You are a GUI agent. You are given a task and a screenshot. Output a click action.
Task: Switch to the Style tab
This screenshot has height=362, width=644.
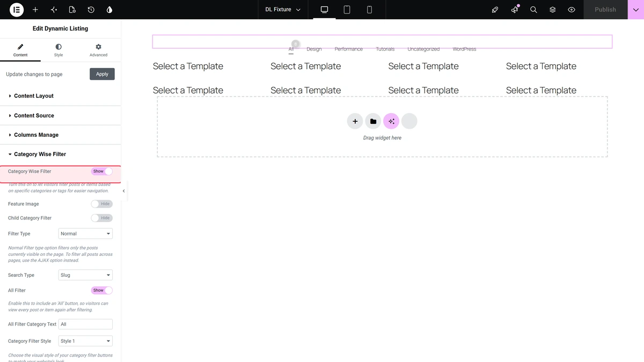pyautogui.click(x=58, y=51)
